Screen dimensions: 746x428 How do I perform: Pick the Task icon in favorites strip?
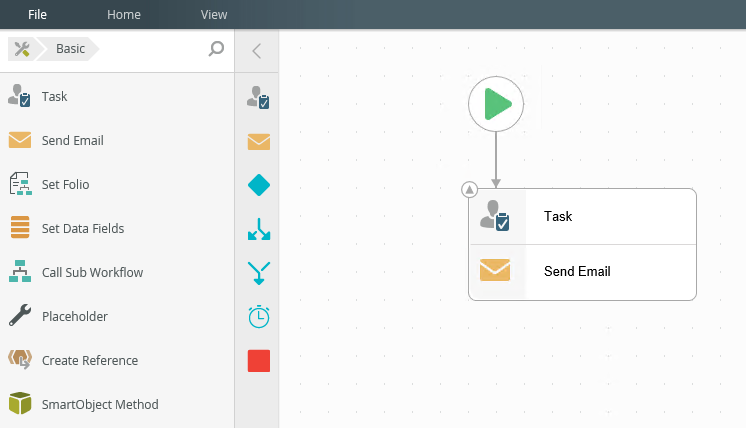258,97
